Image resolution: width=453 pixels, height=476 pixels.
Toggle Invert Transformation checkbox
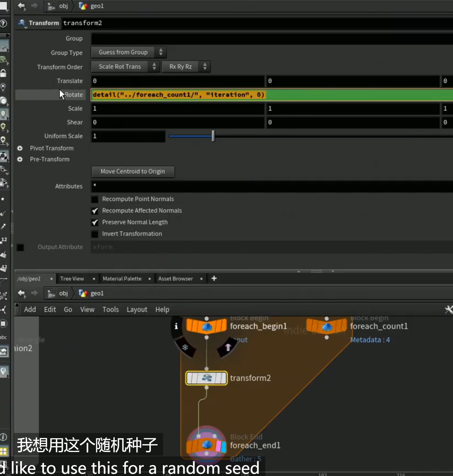95,234
